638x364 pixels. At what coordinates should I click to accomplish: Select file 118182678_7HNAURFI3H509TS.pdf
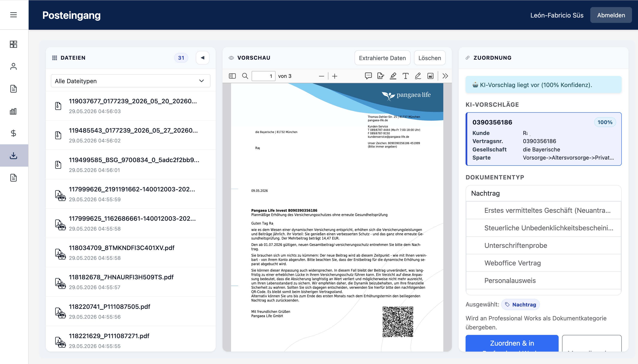point(131,282)
